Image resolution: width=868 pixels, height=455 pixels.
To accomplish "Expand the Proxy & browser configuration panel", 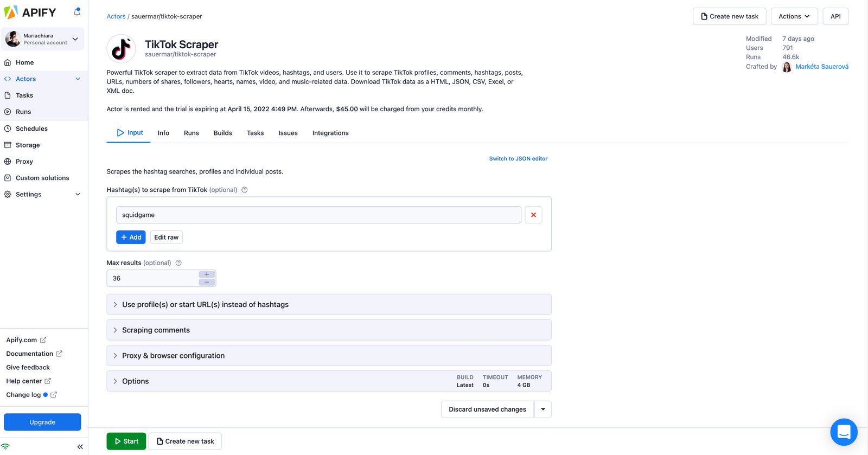I will click(173, 355).
